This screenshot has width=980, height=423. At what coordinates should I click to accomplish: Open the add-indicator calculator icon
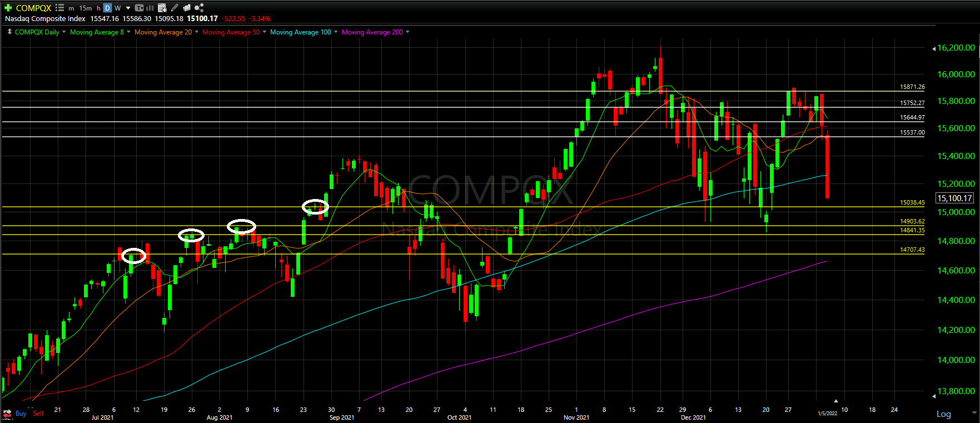click(162, 8)
